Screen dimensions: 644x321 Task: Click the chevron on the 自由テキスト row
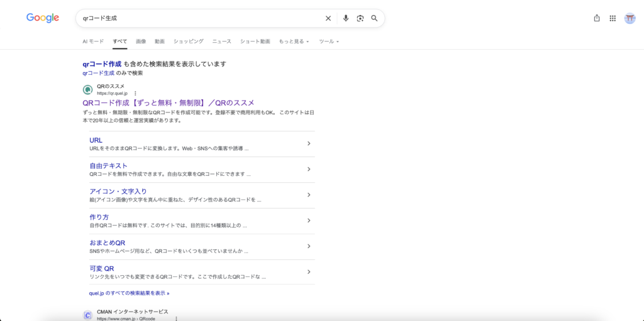coord(309,169)
